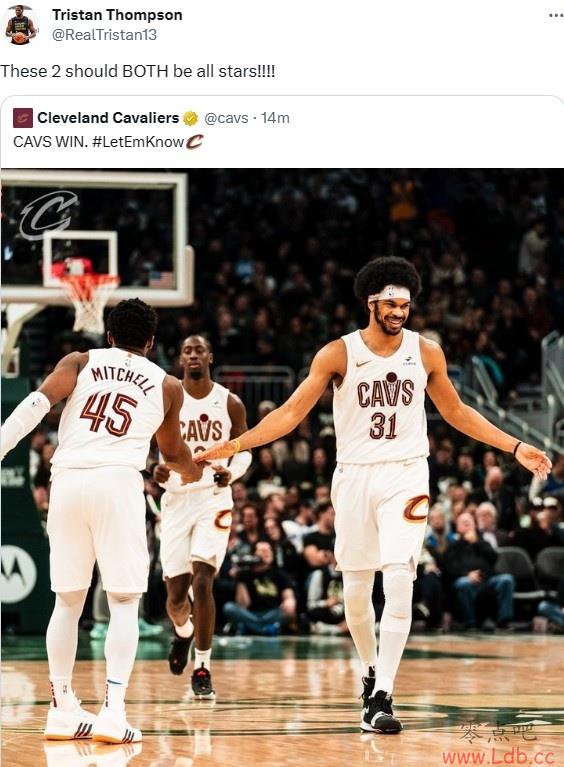
Task: Expand the quoted game photo
Action: tap(282, 467)
